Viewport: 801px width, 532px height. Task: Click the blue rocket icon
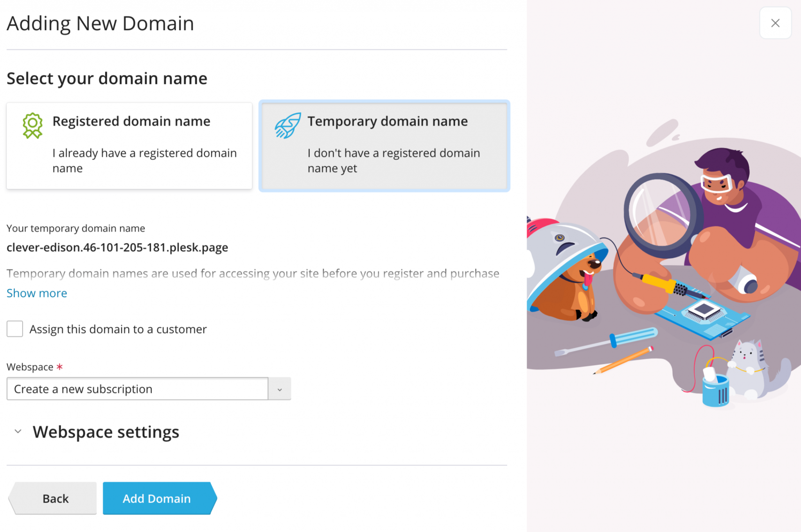pyautogui.click(x=288, y=125)
